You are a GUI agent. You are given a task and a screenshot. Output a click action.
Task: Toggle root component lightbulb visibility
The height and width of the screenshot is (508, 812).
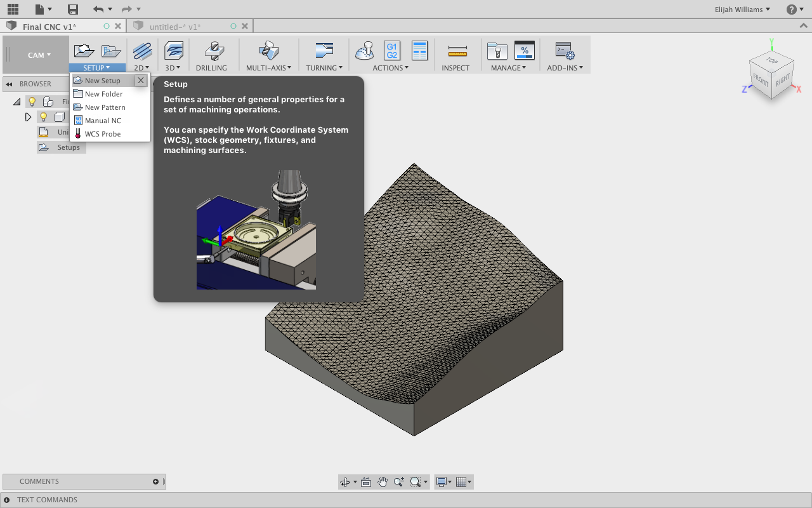tap(32, 102)
